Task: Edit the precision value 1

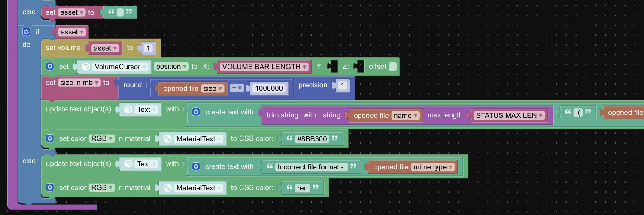Action: tap(342, 86)
